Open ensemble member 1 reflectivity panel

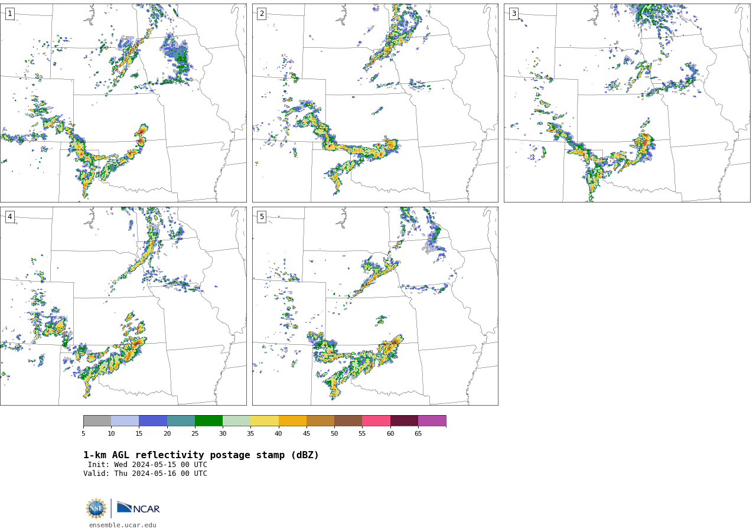point(123,103)
